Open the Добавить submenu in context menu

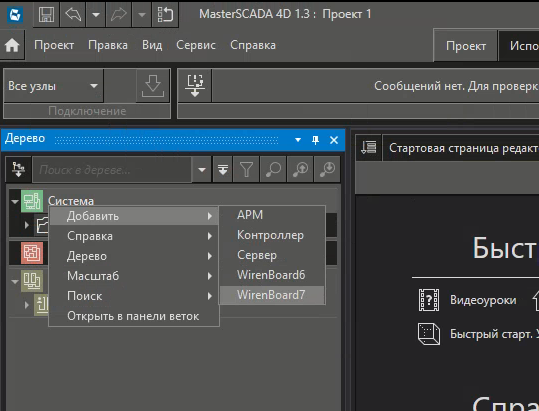[134, 216]
